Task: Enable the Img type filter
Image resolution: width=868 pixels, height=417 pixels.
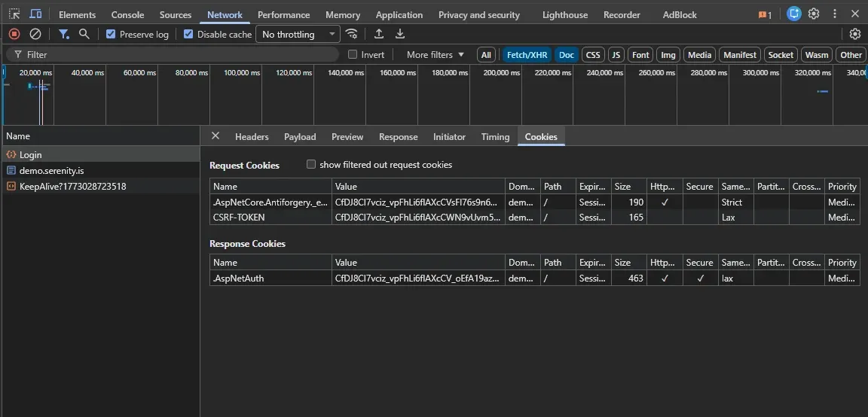Action: (x=668, y=55)
